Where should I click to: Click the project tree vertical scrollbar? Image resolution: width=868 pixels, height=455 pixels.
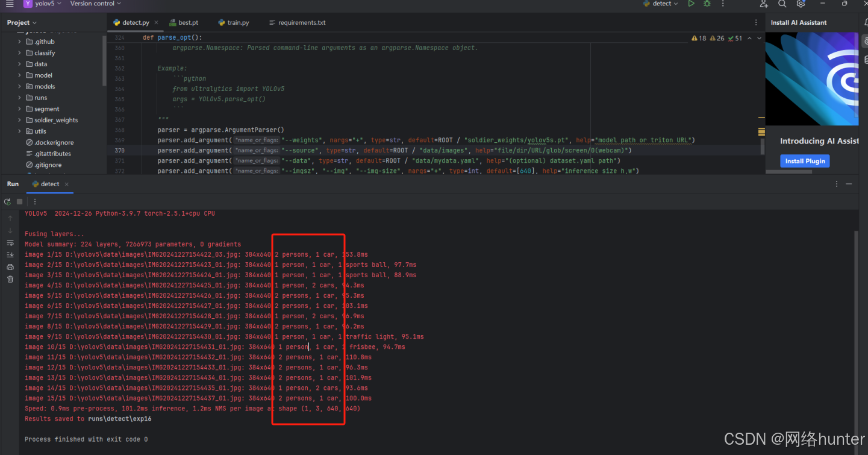(104, 60)
